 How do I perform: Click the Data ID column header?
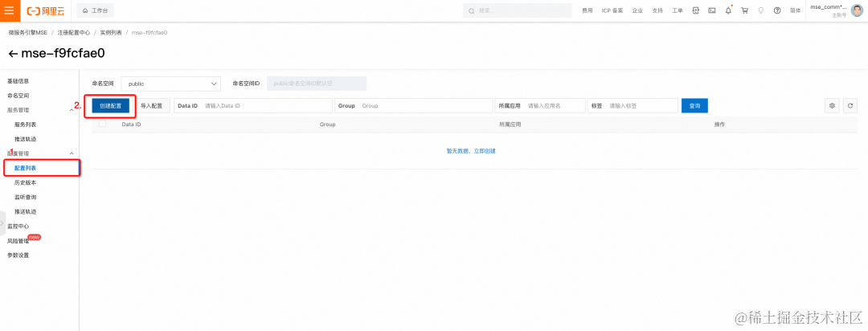point(131,125)
